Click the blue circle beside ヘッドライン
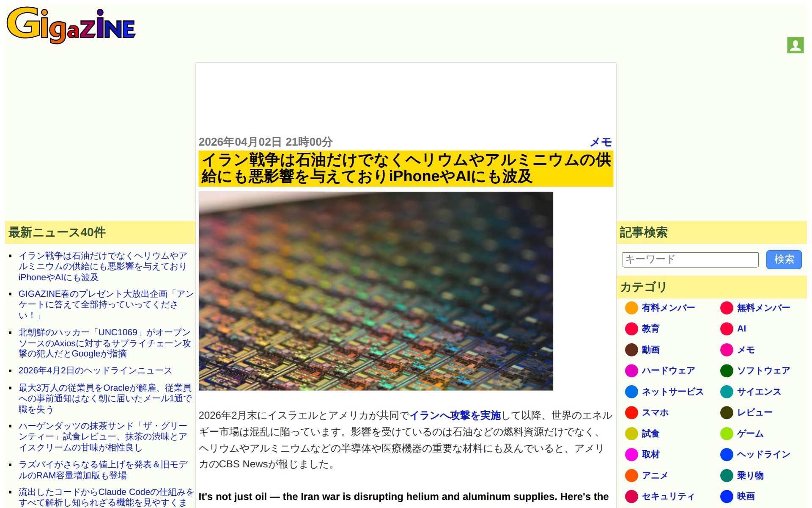812x508 pixels. pos(727,454)
